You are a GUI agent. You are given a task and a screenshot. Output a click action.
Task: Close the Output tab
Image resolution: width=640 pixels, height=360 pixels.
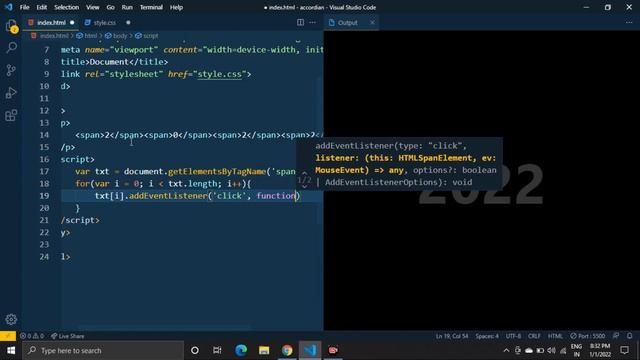point(372,22)
